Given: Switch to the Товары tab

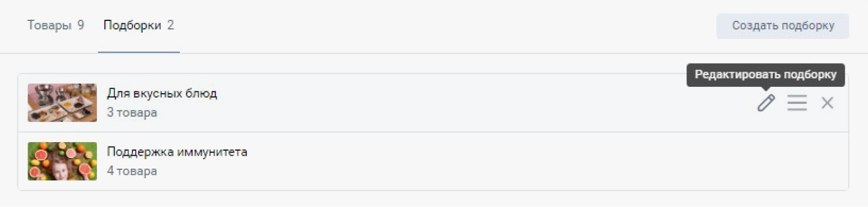Looking at the screenshot, I should click(x=56, y=25).
